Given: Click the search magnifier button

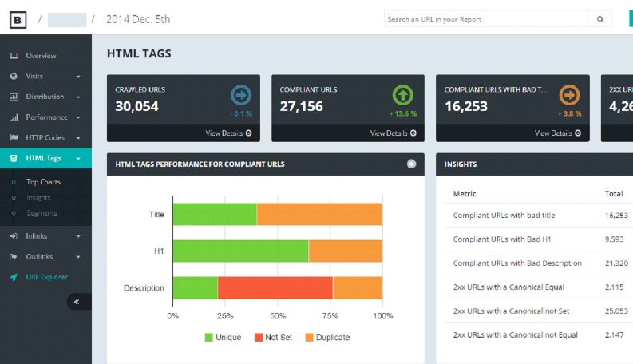Looking at the screenshot, I should click(600, 19).
